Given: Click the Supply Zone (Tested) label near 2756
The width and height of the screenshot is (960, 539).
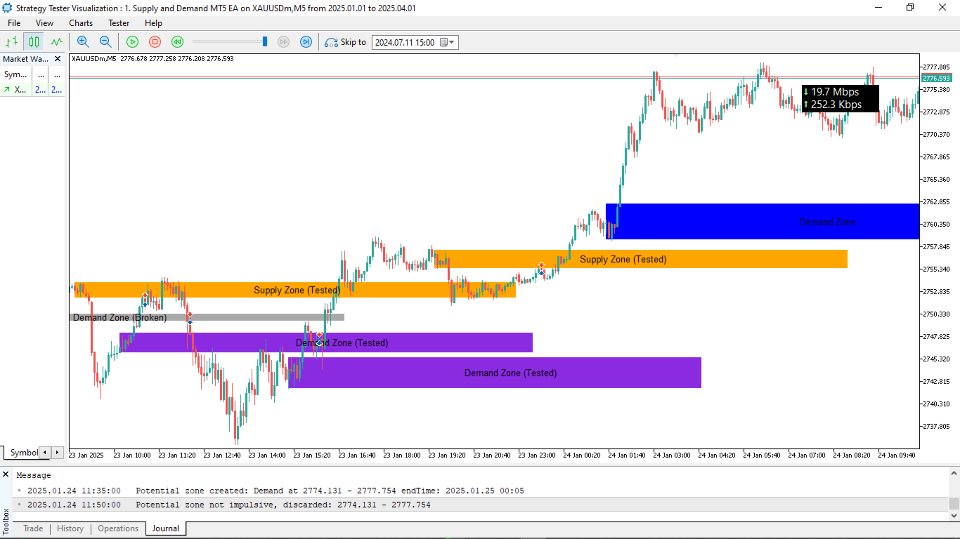Looking at the screenshot, I should tap(623, 259).
